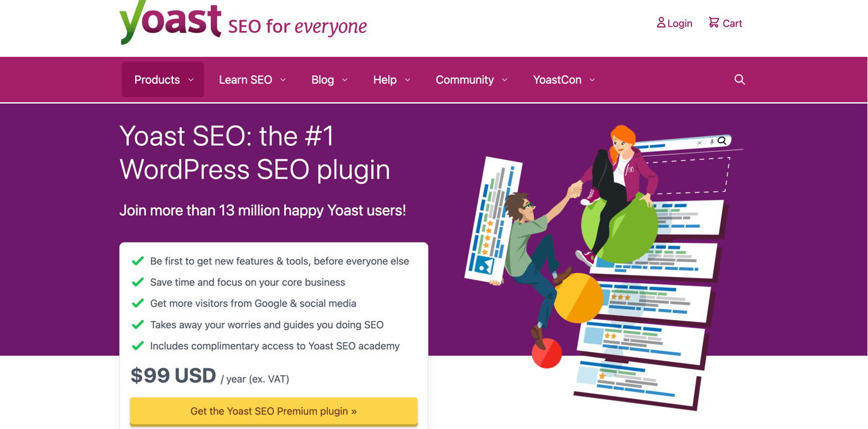868x429 pixels.
Task: Click 'Join more than 13 million happy Yoast users!'
Action: click(263, 210)
